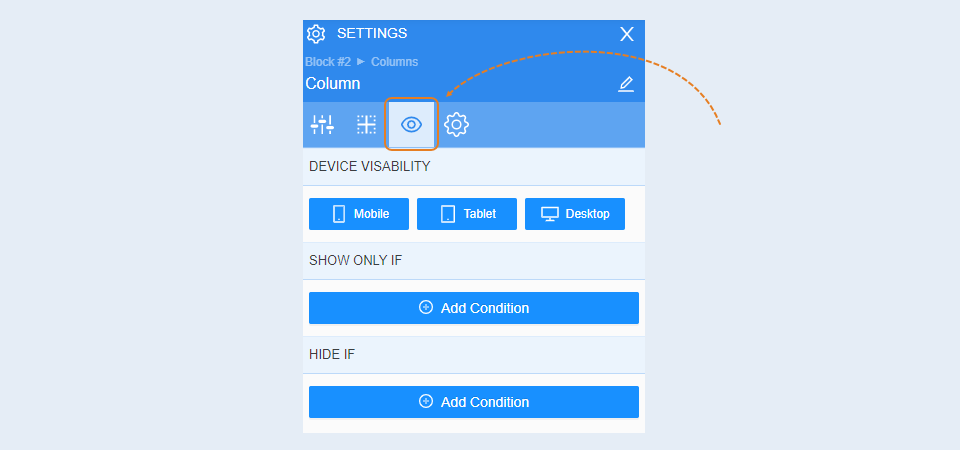Switch to the spacing grid tab
This screenshot has width=960, height=450.
coord(366,125)
